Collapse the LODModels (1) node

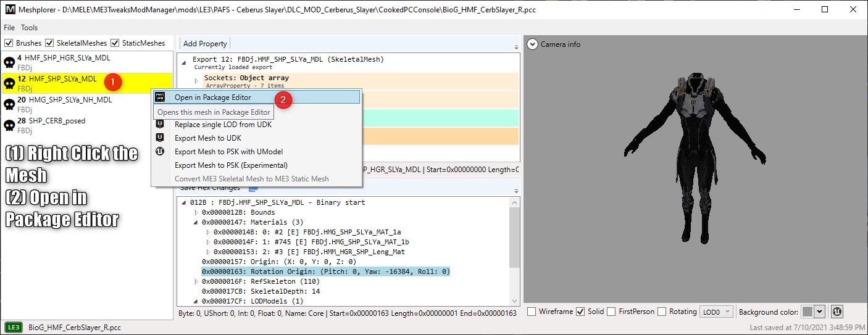pyautogui.click(x=196, y=301)
